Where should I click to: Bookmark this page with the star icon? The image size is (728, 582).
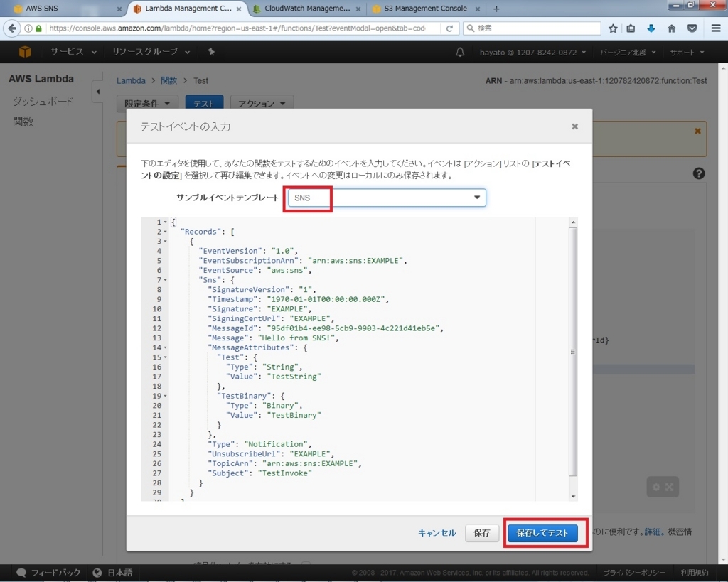tap(613, 28)
